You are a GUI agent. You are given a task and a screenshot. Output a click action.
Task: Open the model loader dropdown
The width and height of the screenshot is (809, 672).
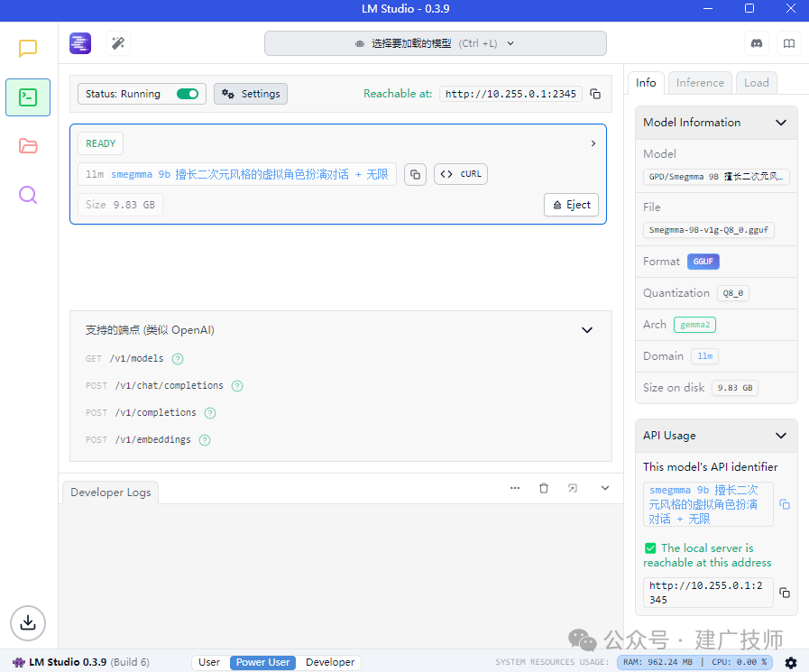click(x=436, y=43)
